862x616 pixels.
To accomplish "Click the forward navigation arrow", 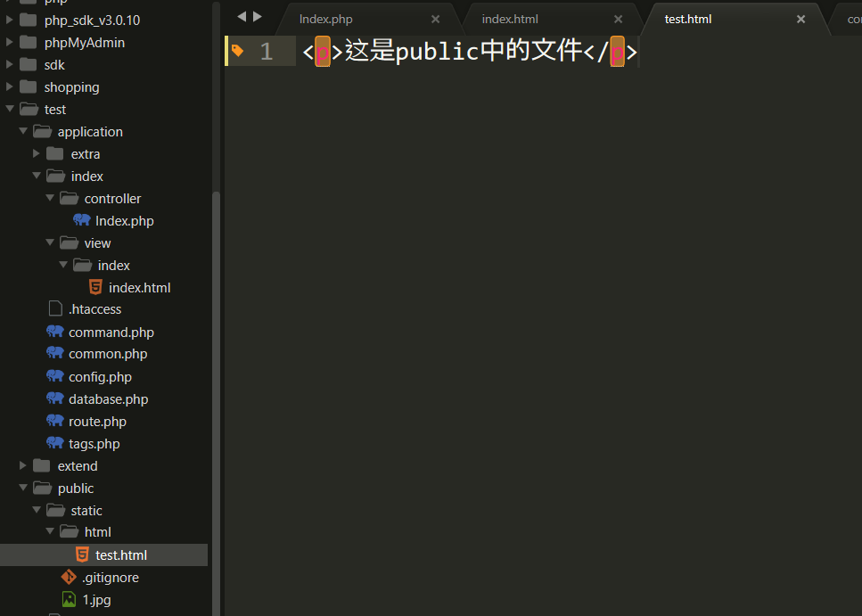I will pos(257,15).
